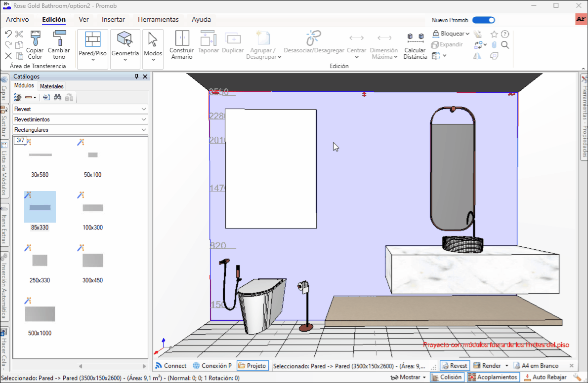Open the Ver menu

(84, 19)
